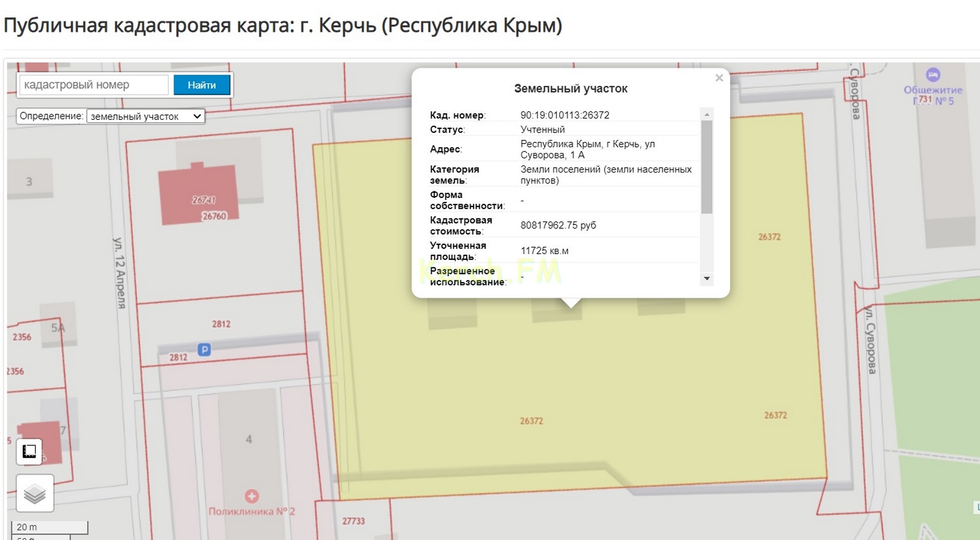Click building number 4 on map
The width and height of the screenshot is (980, 540).
249,439
